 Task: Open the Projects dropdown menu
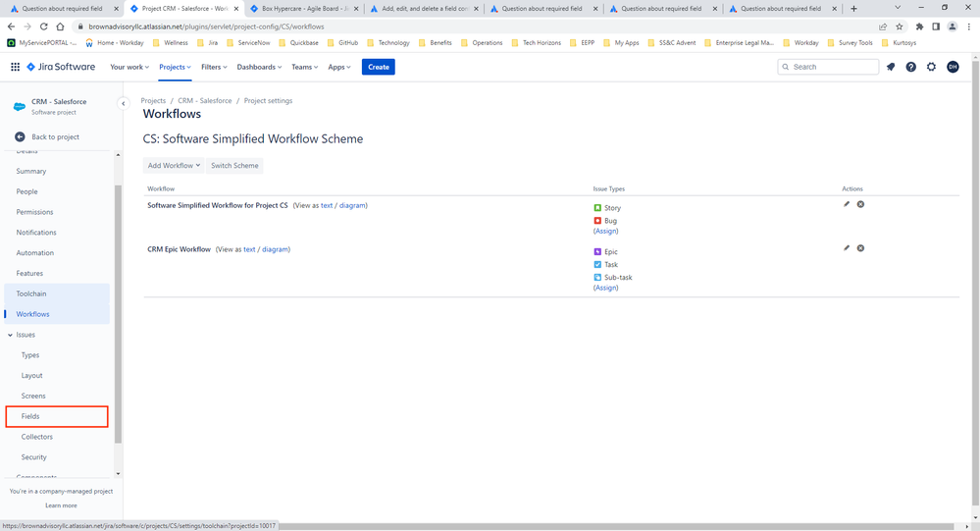pyautogui.click(x=175, y=67)
